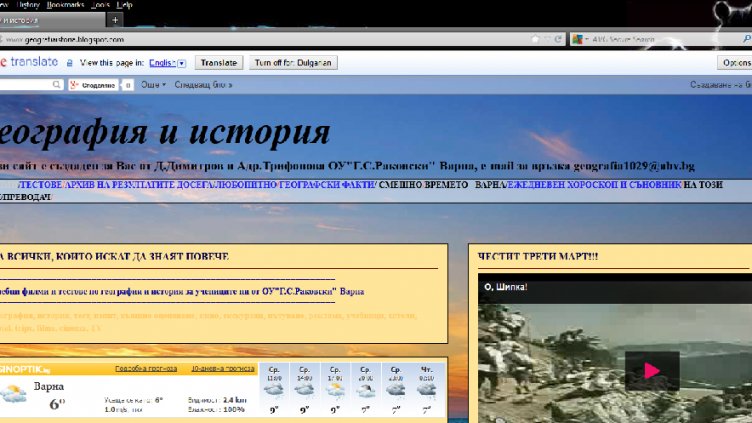Play the 'О, Шипка!' video
The width and height of the screenshot is (752, 423).
tap(652, 371)
